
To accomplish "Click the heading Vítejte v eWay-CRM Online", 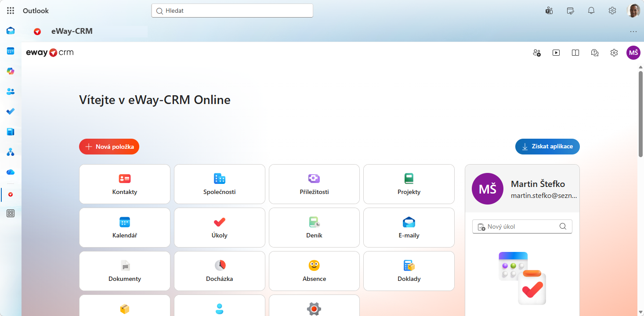I will (155, 100).
